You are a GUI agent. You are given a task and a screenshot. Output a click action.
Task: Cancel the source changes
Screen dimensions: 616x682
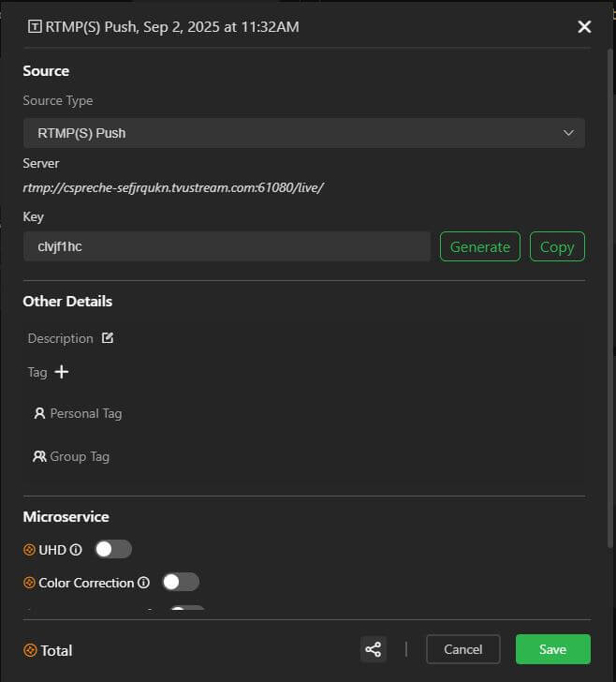pyautogui.click(x=462, y=649)
